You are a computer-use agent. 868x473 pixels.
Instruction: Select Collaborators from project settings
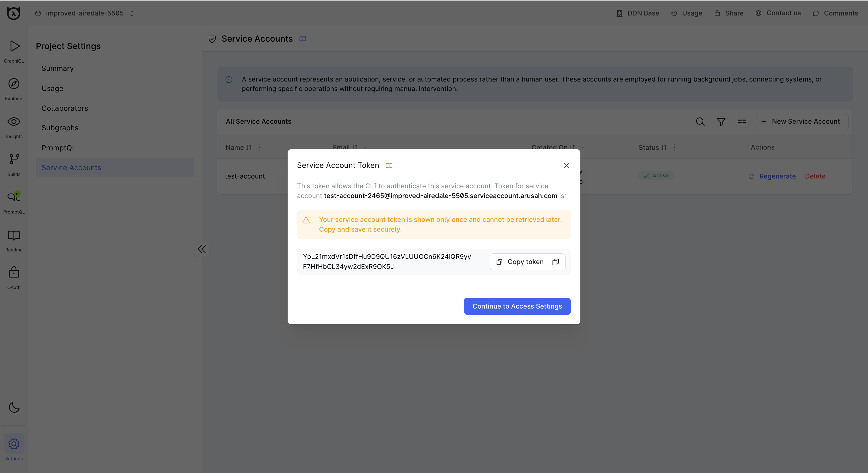pyautogui.click(x=65, y=108)
